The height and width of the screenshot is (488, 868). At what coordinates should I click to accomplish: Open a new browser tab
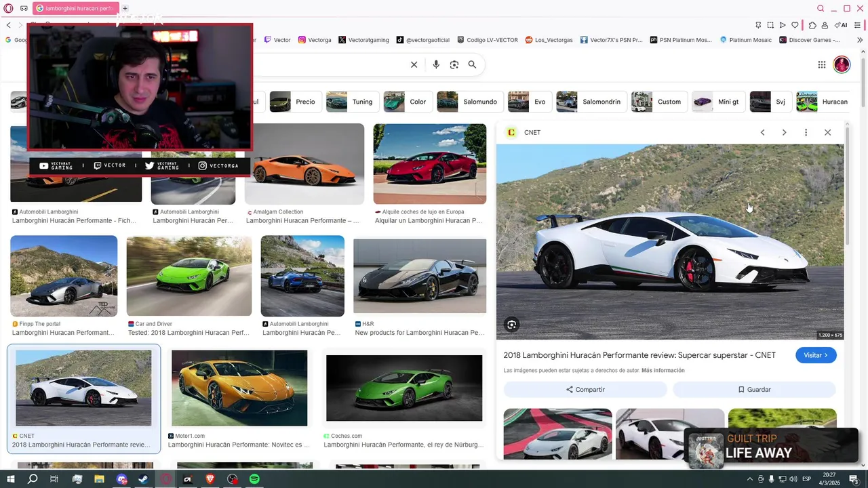(x=125, y=8)
